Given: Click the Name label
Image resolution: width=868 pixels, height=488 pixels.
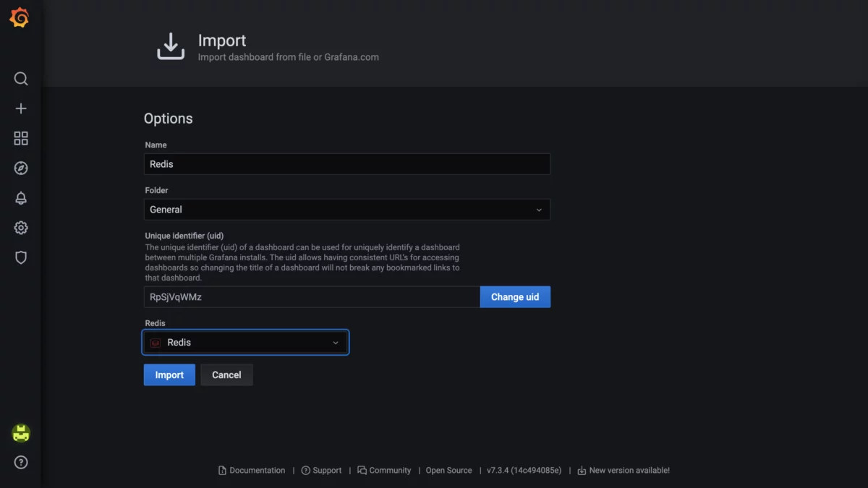Looking at the screenshot, I should [156, 145].
